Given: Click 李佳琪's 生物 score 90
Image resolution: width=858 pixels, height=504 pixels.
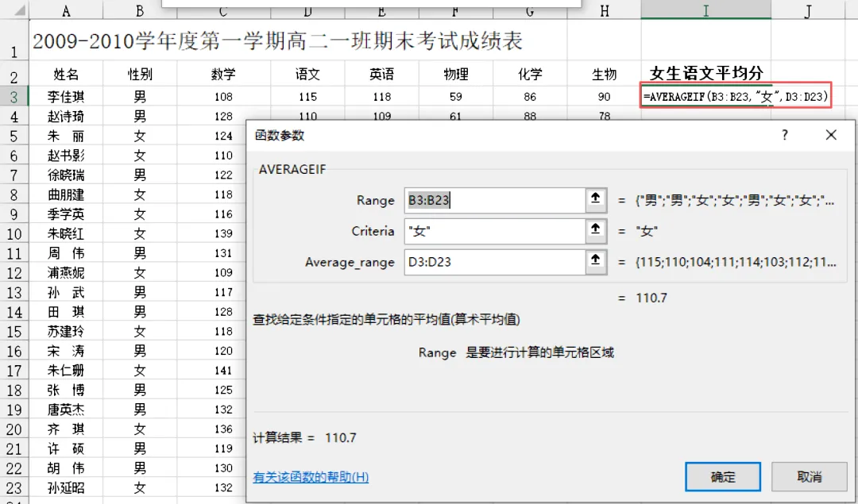Looking at the screenshot, I should 604,97.
